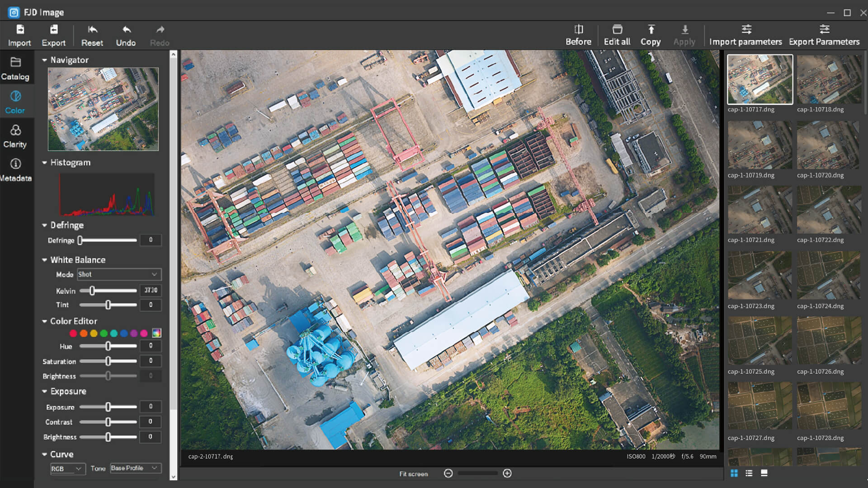Select the red swatch in Color Editor
868x488 pixels.
click(73, 333)
